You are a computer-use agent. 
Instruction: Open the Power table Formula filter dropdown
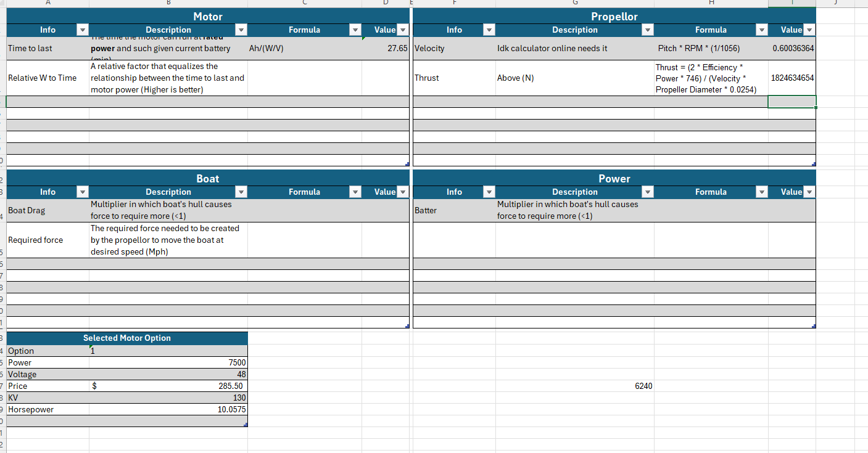coord(762,192)
